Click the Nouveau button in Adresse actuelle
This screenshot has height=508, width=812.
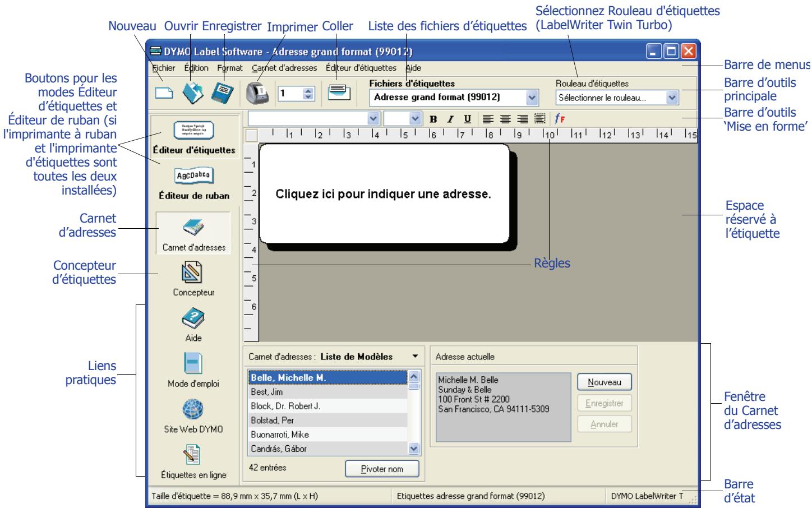pos(605,382)
